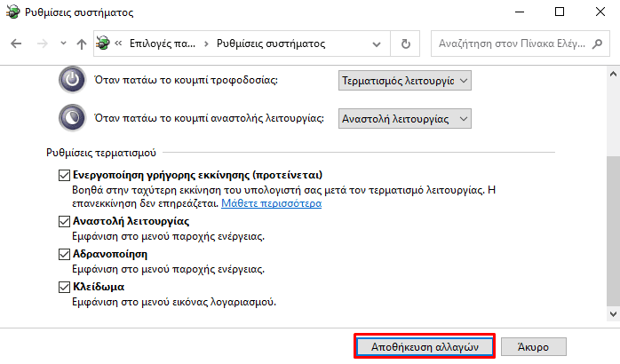Click Αποθήκευση αλλαγών button
The width and height of the screenshot is (620, 364).
pyautogui.click(x=425, y=346)
